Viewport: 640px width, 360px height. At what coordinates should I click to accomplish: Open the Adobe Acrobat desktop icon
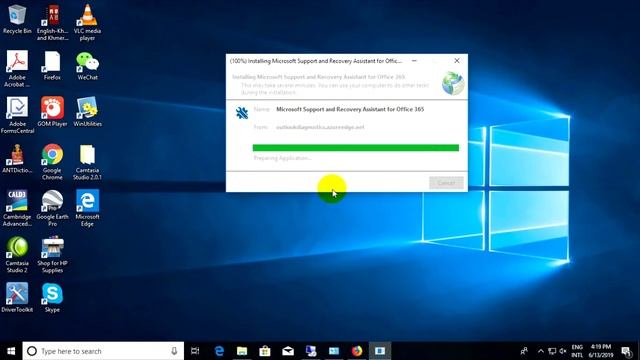pyautogui.click(x=17, y=69)
